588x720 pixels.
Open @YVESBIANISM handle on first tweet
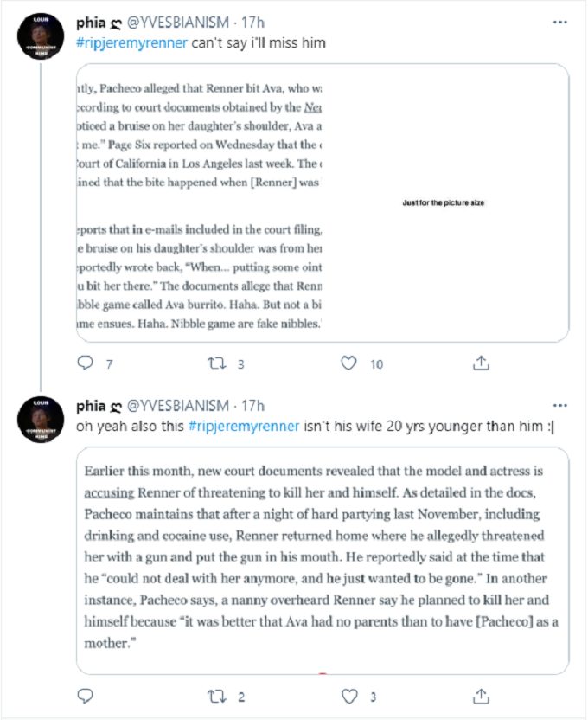coord(177,22)
